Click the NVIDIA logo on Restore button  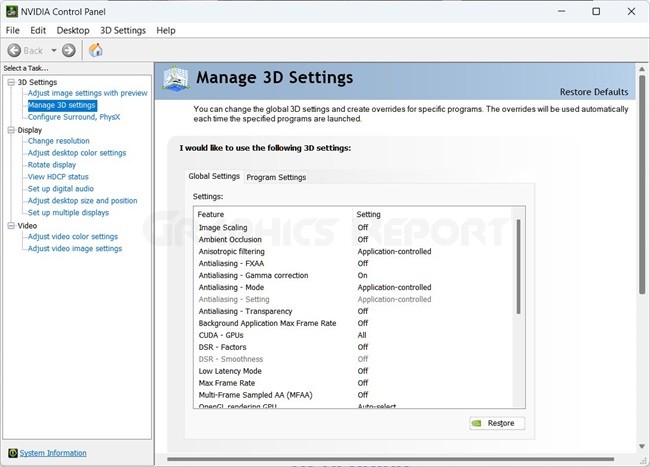coord(477,423)
